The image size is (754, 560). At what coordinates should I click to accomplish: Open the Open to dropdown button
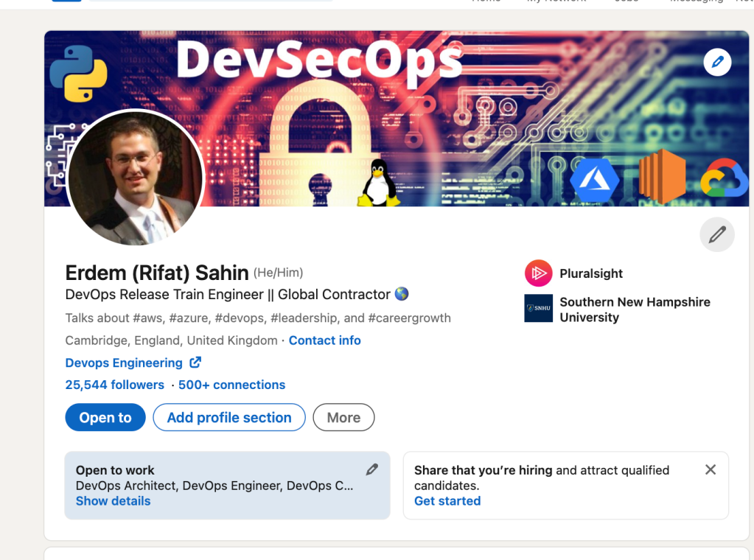(x=105, y=417)
